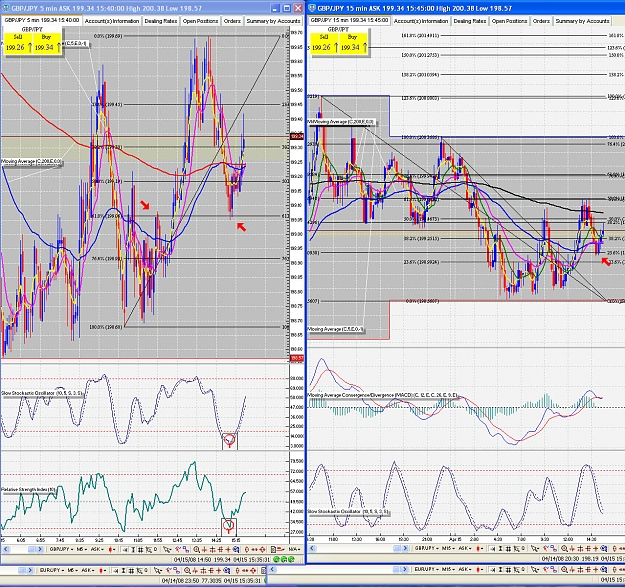Open Dealing Rates tab in 5 min window
The height and width of the screenshot is (587, 625).
tap(161, 21)
